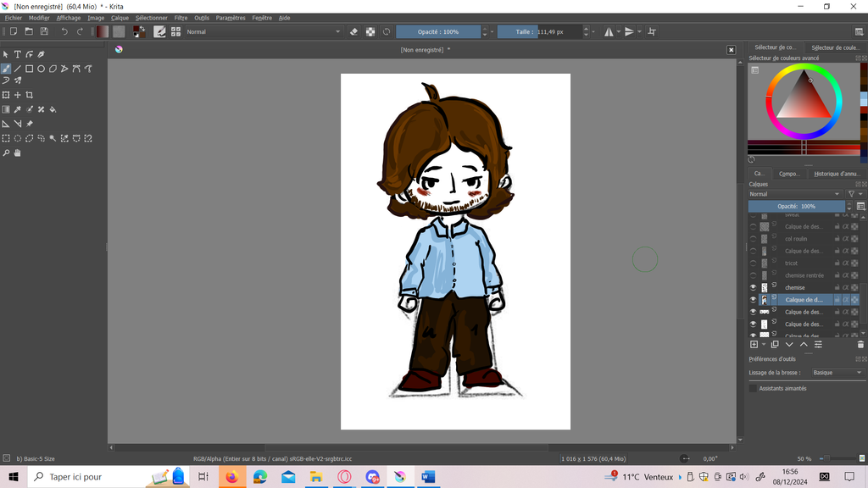Delete the selected layer with the trash icon

click(x=860, y=345)
